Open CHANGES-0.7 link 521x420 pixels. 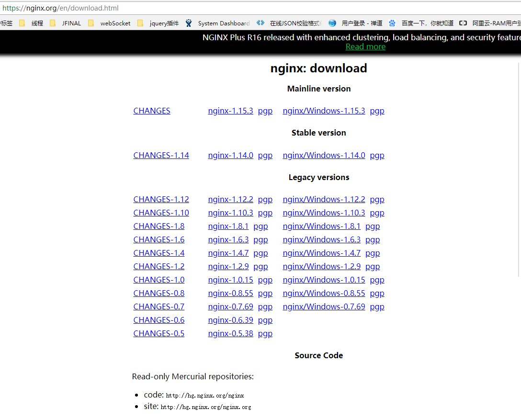tap(159, 306)
